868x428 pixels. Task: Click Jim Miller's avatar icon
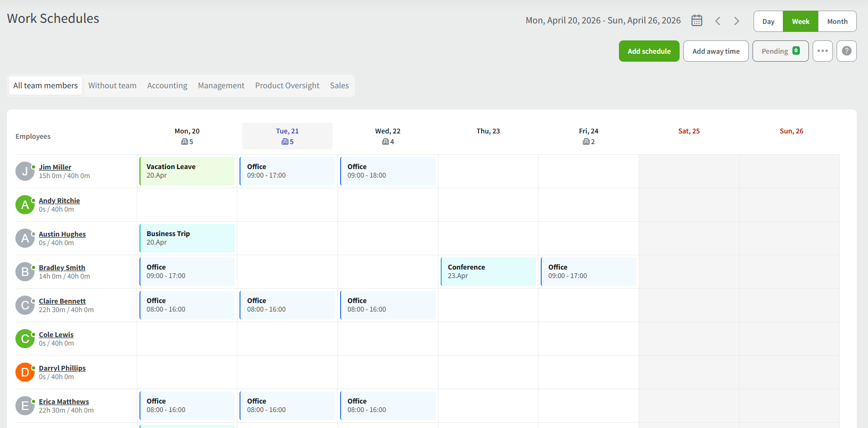24,171
